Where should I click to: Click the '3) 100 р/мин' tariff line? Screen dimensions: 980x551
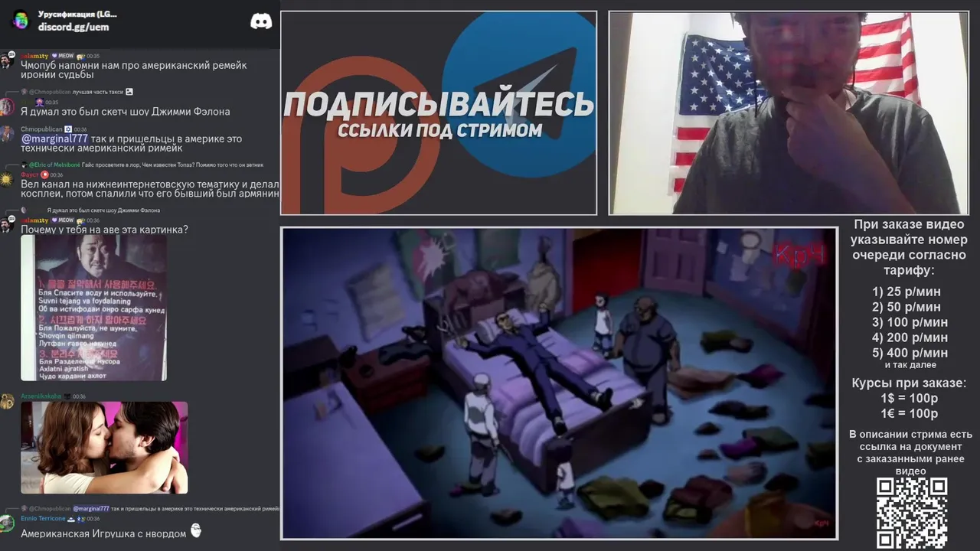tap(910, 322)
